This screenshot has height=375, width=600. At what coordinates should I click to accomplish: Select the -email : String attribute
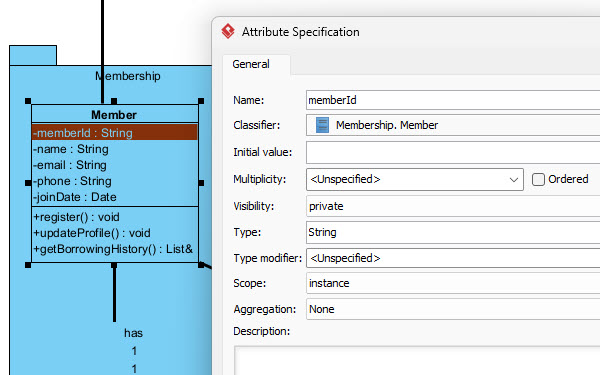tap(70, 165)
